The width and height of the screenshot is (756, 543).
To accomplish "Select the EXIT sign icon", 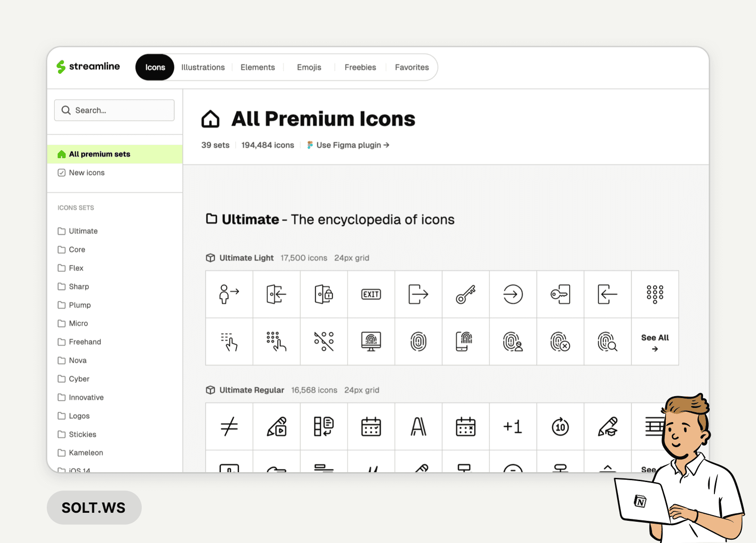I will pyautogui.click(x=371, y=294).
